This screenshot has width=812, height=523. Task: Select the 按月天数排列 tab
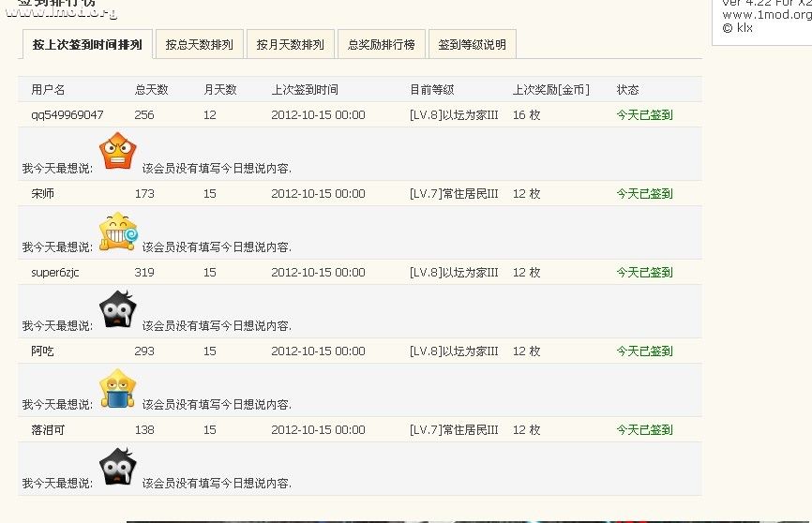click(290, 44)
